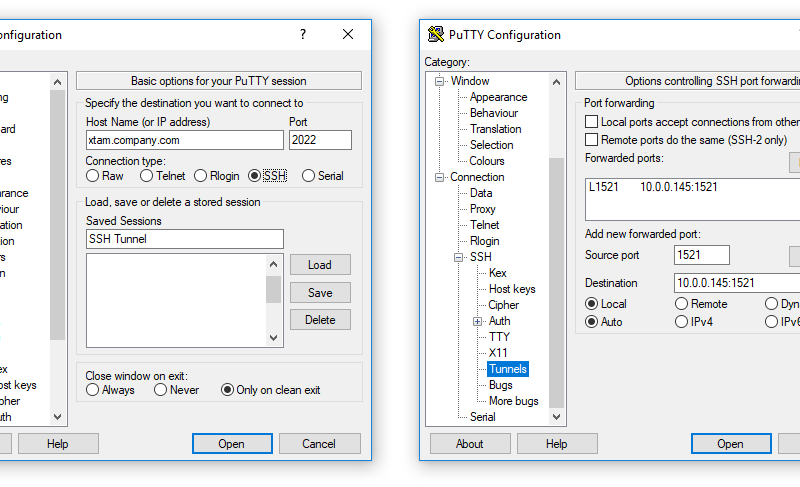
Task: Select the L1521 forwarded port entry
Action: [x=652, y=187]
